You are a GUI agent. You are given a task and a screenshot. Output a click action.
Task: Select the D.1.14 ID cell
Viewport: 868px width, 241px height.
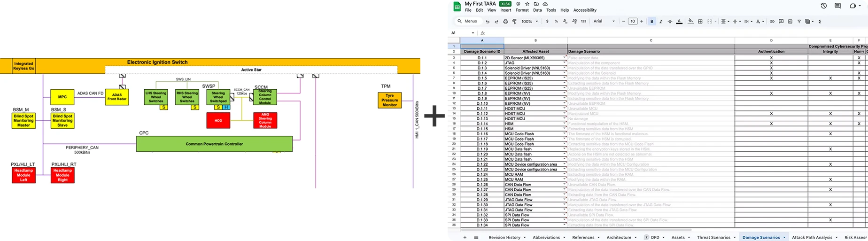click(x=482, y=124)
